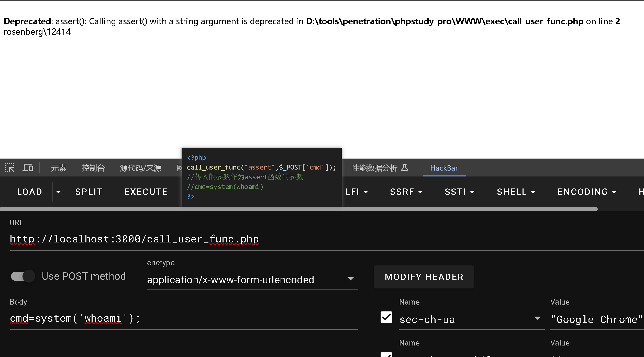Click the MODIFY HEADER button

coord(424,277)
